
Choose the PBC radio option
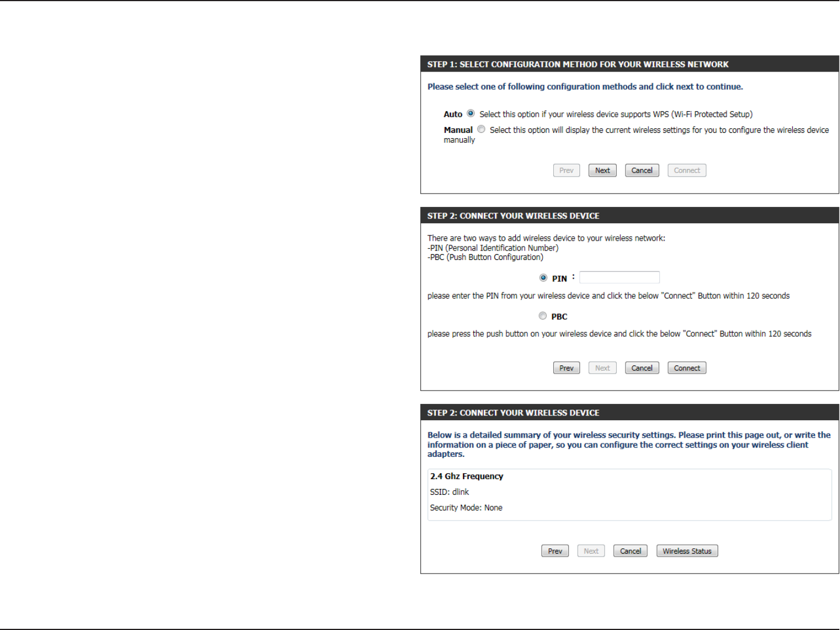(x=543, y=316)
